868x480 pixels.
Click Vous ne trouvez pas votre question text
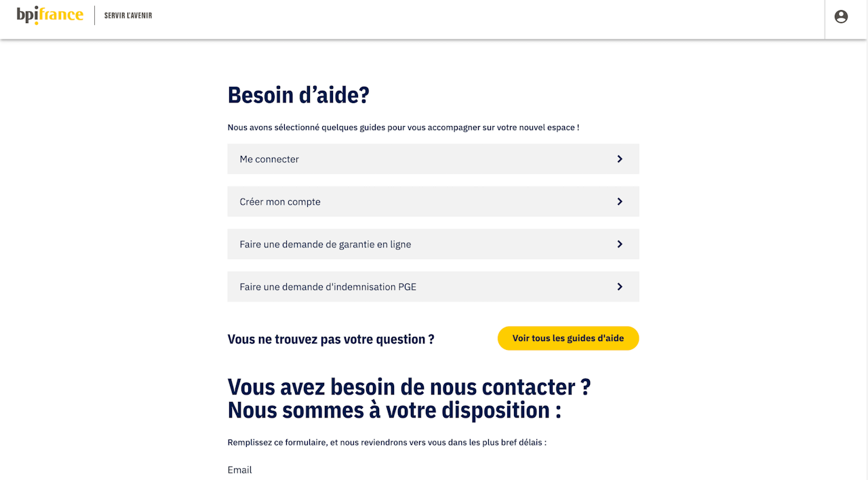tap(331, 339)
